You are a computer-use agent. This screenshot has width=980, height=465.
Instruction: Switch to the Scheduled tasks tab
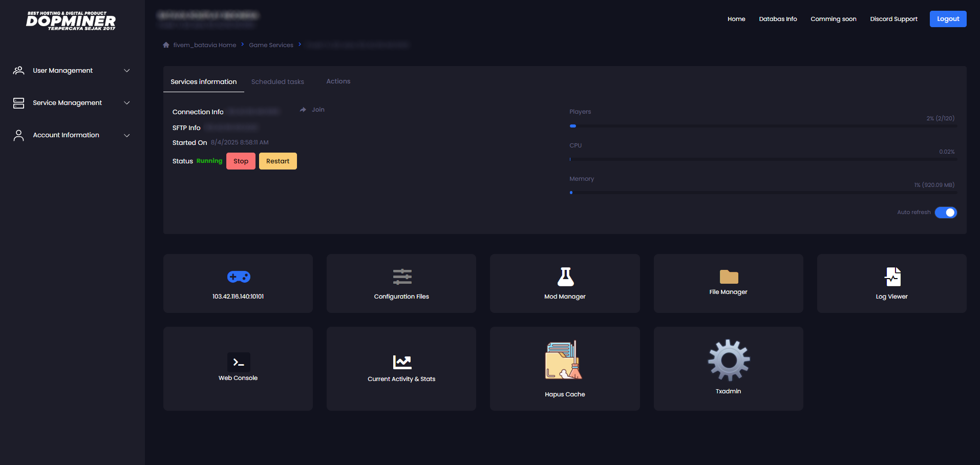278,82
